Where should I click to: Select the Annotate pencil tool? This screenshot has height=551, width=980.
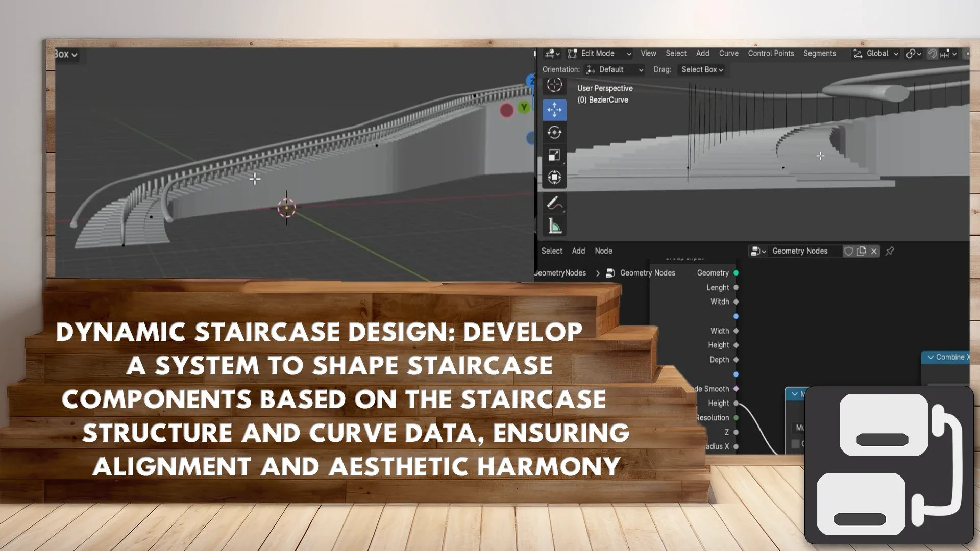(x=554, y=203)
